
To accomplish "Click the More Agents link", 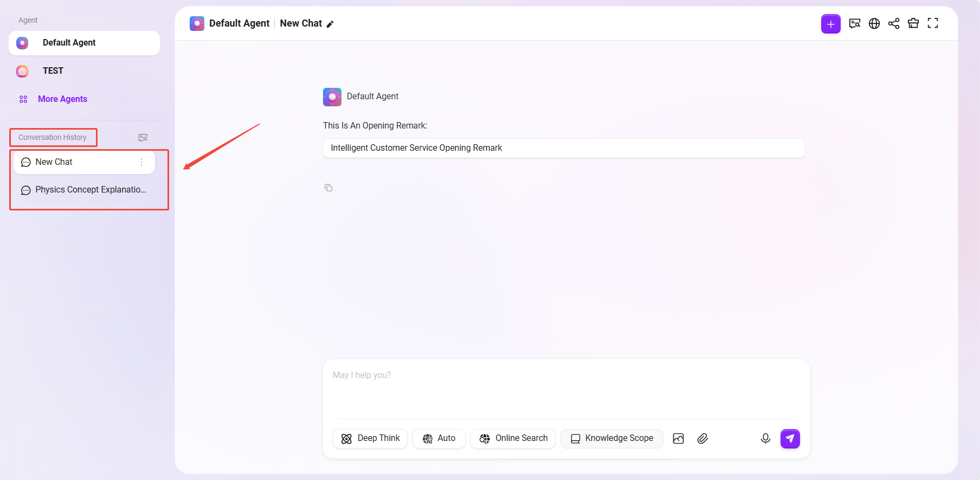I will (x=62, y=99).
